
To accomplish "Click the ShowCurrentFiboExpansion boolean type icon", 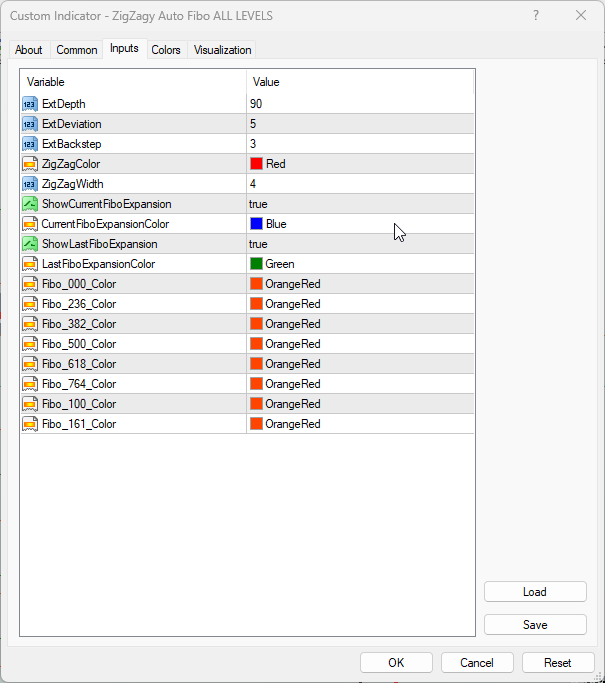I will point(29,204).
